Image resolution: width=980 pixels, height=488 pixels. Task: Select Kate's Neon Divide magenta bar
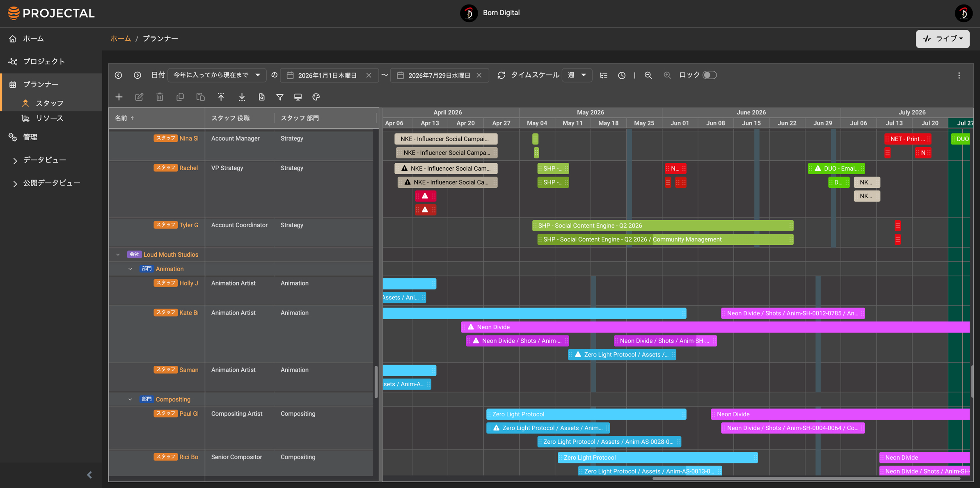click(715, 327)
